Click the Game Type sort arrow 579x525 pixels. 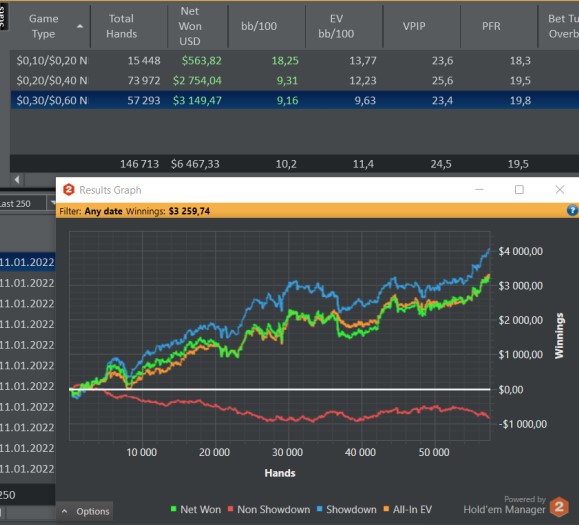tap(80, 26)
